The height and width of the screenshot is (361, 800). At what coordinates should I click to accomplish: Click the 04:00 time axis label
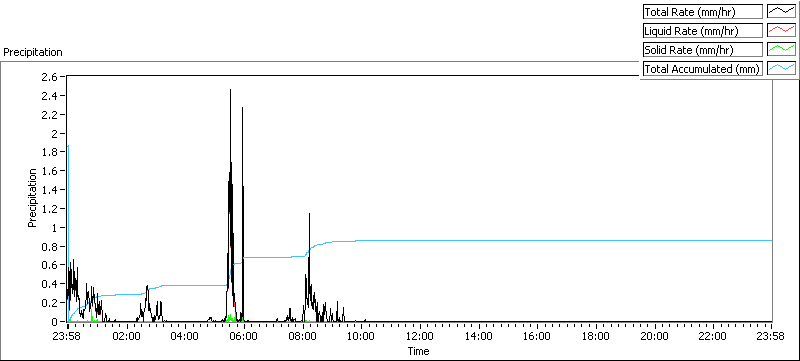tap(185, 336)
